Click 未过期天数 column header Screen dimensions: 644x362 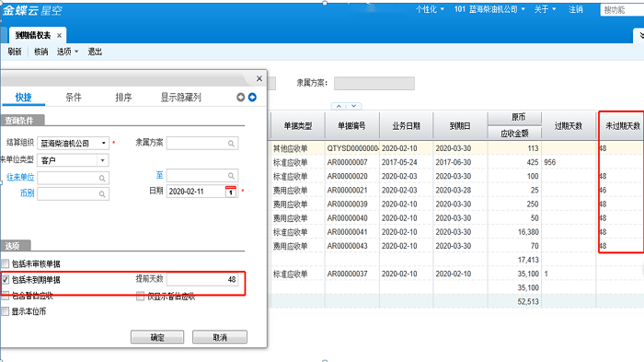pyautogui.click(x=622, y=125)
